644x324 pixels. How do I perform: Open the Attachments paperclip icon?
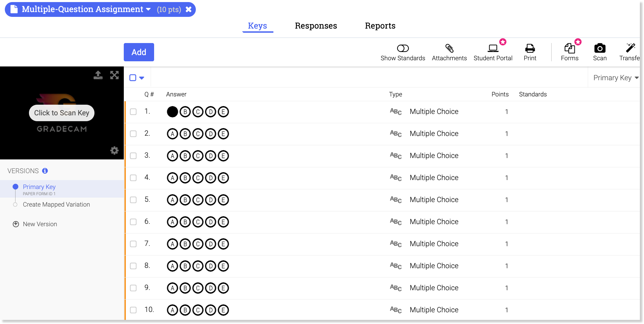(x=449, y=49)
